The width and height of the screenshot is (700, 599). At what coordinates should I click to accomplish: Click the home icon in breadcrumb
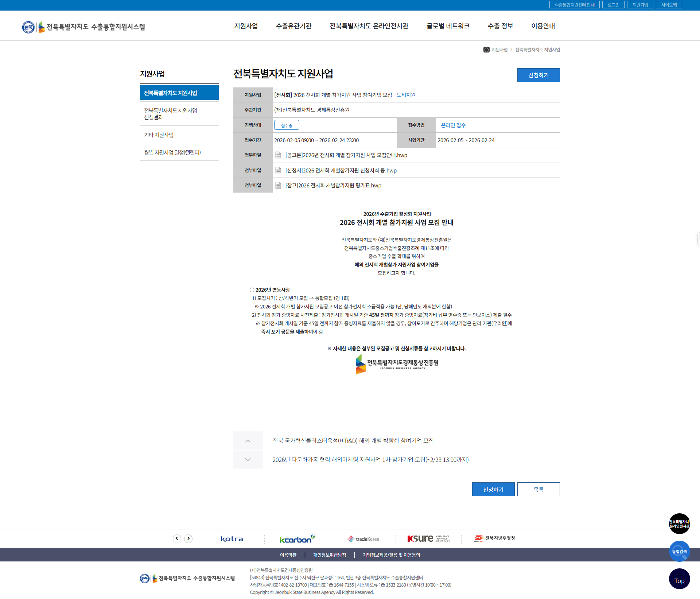coord(486,50)
